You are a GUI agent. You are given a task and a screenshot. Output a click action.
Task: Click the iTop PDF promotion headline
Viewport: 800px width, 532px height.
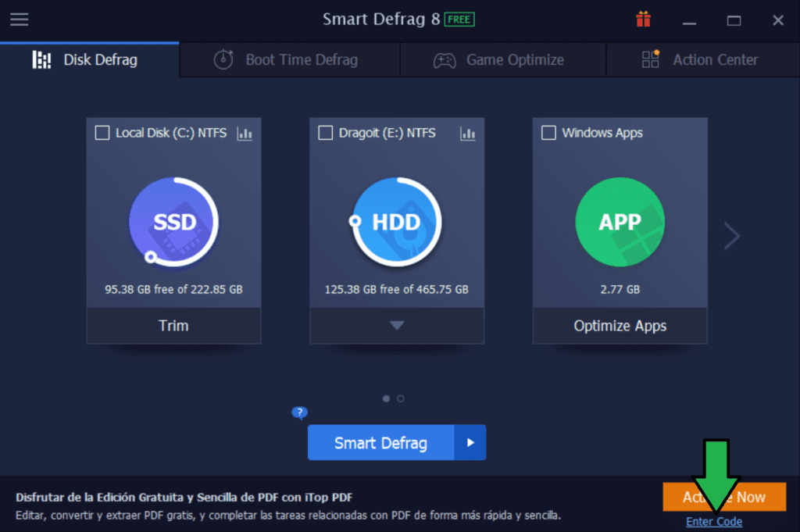(x=184, y=498)
